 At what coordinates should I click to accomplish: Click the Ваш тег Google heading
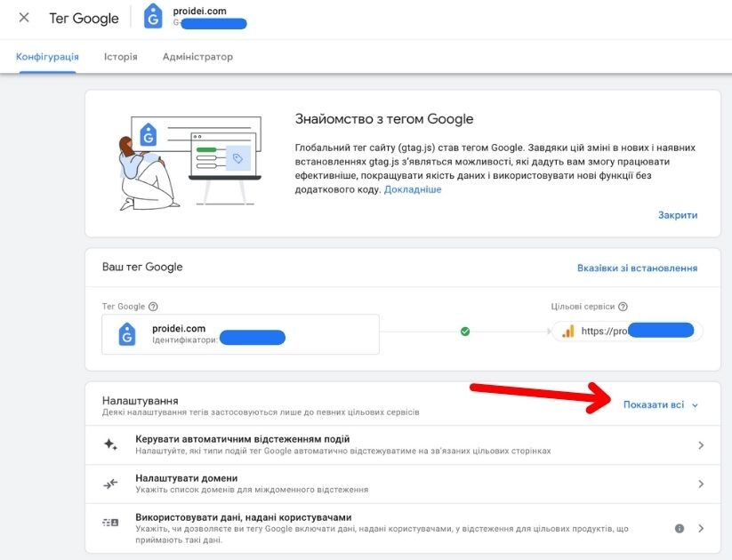pyautogui.click(x=142, y=267)
